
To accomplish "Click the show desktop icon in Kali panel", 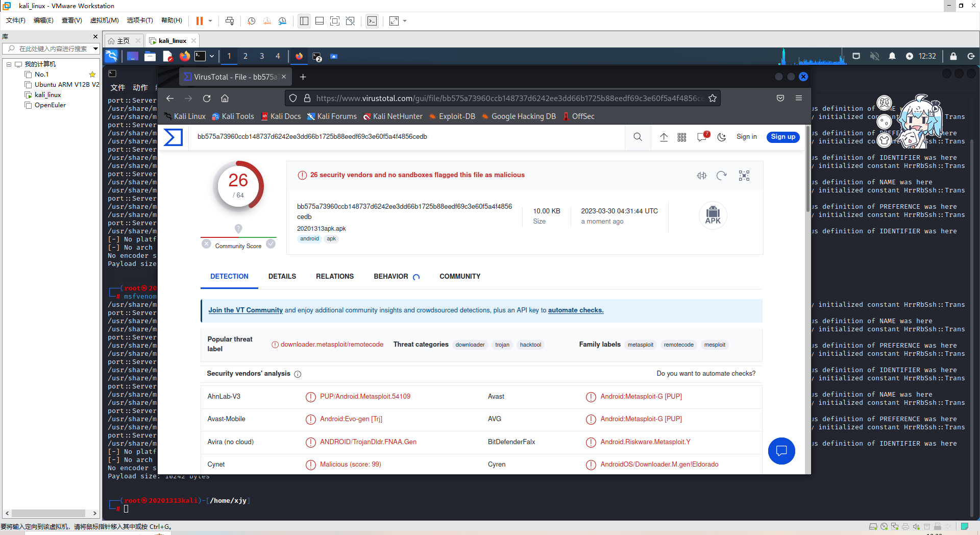I will 133,56.
